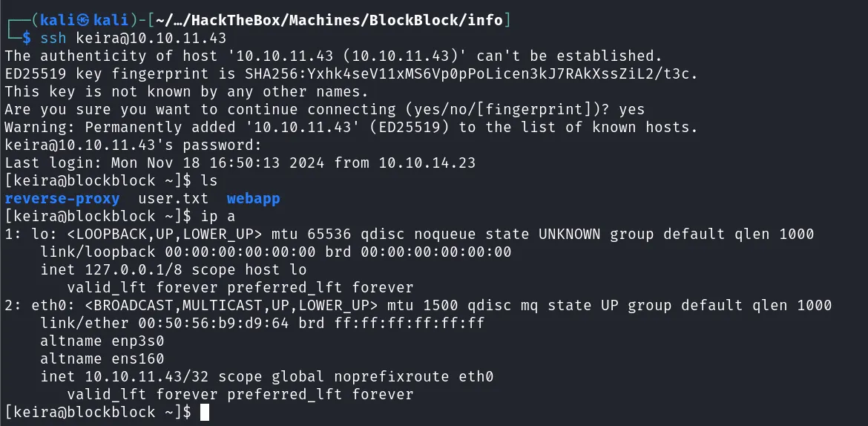Click the blinking cursor block at prompt
Viewport: 868px width, 426px height.
pos(205,412)
